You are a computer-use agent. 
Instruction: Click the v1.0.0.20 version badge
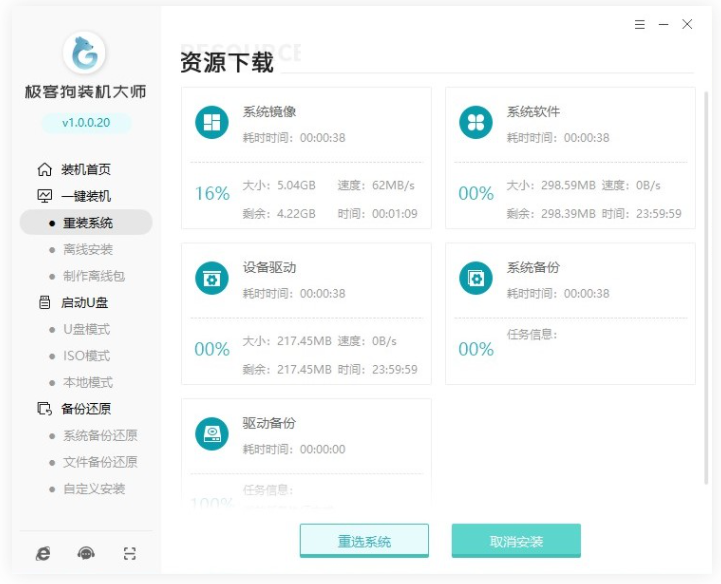pos(85,123)
